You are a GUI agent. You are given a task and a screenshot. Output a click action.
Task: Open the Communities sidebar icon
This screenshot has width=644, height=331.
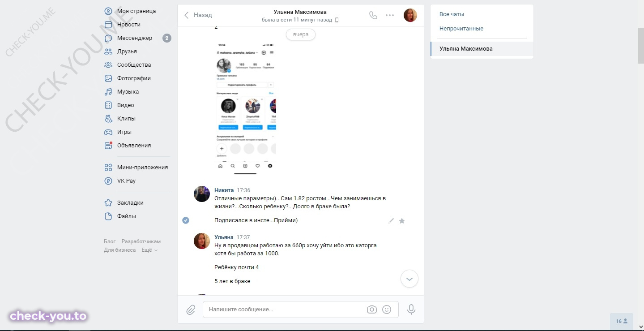[x=108, y=65]
